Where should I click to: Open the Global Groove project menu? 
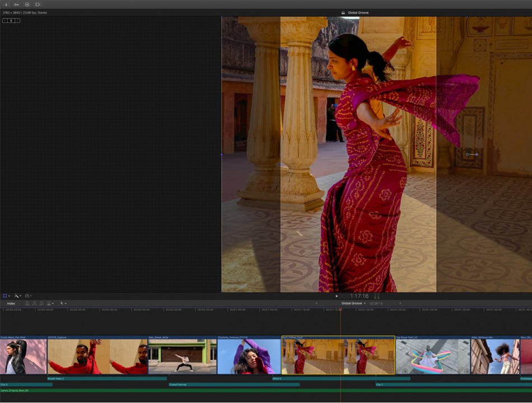(353, 303)
